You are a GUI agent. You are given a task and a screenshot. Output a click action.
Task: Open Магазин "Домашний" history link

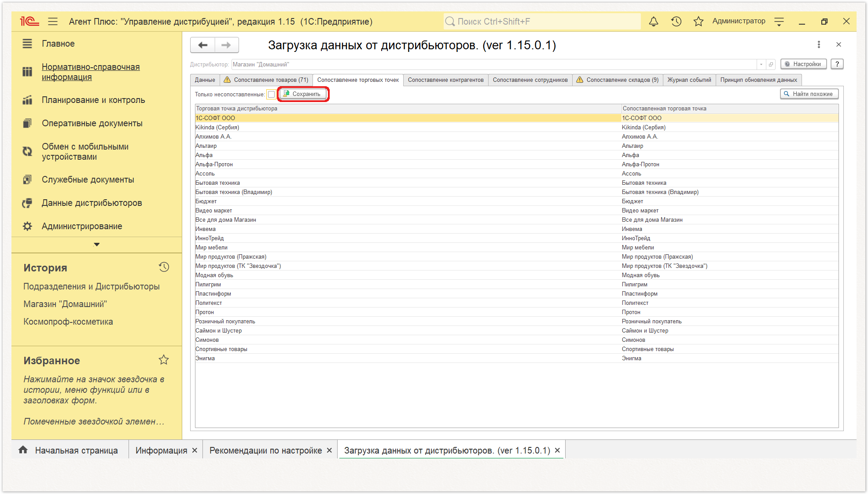click(65, 304)
